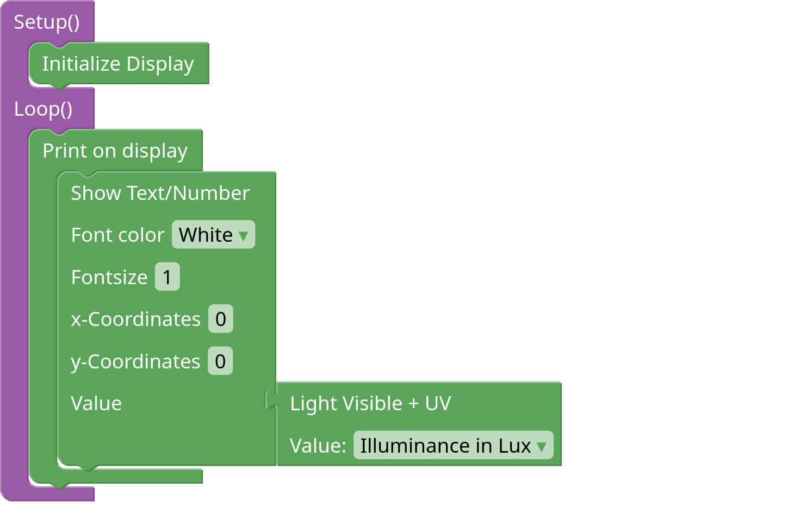The width and height of the screenshot is (812, 507).
Task: Click the arrow beside Illuminance in Lux
Action: 542,447
